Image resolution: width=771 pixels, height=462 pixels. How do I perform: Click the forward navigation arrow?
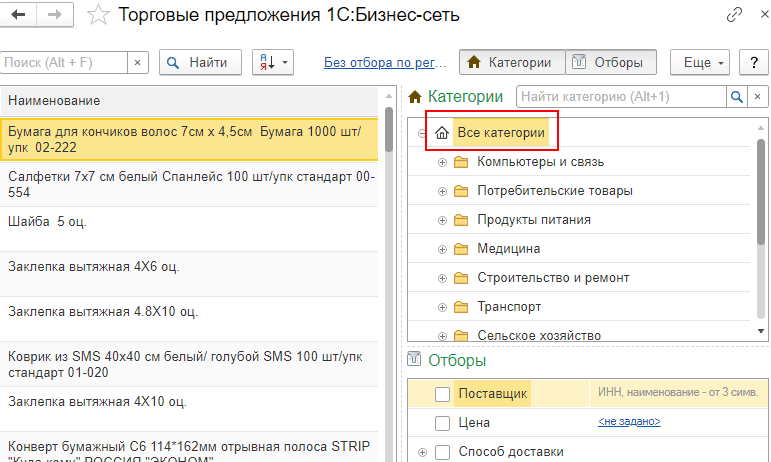54,15
